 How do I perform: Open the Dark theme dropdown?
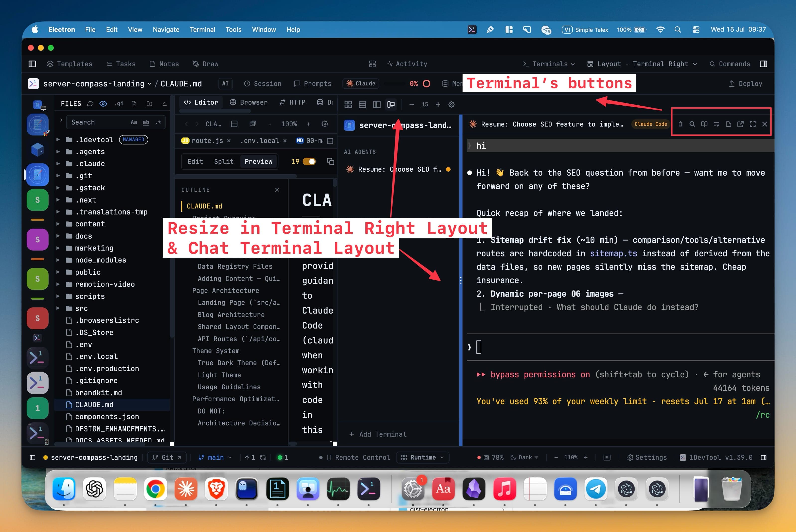point(525,457)
